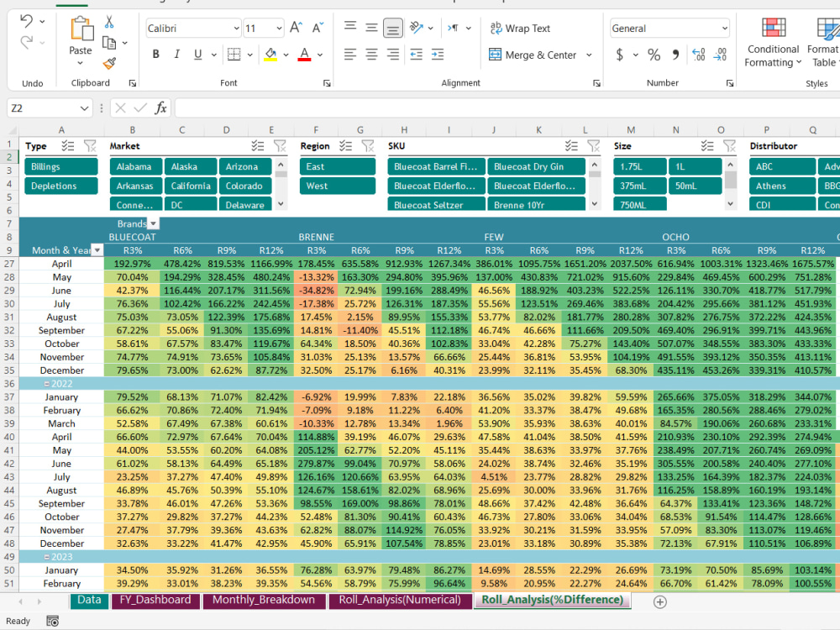840x630 pixels.
Task: Clear filter on Region slicer
Action: point(368,145)
